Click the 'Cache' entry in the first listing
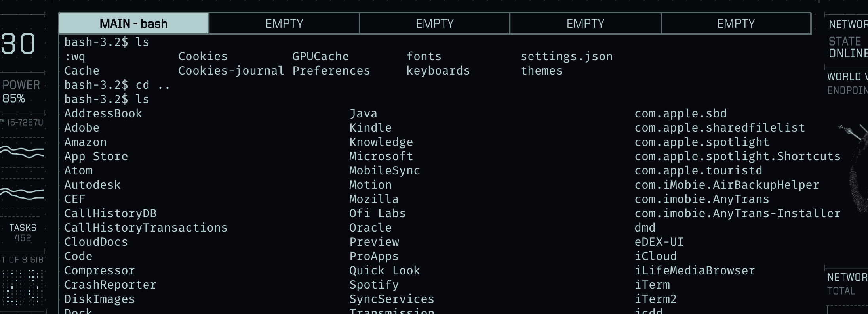This screenshot has width=868, height=314. pyautogui.click(x=82, y=71)
